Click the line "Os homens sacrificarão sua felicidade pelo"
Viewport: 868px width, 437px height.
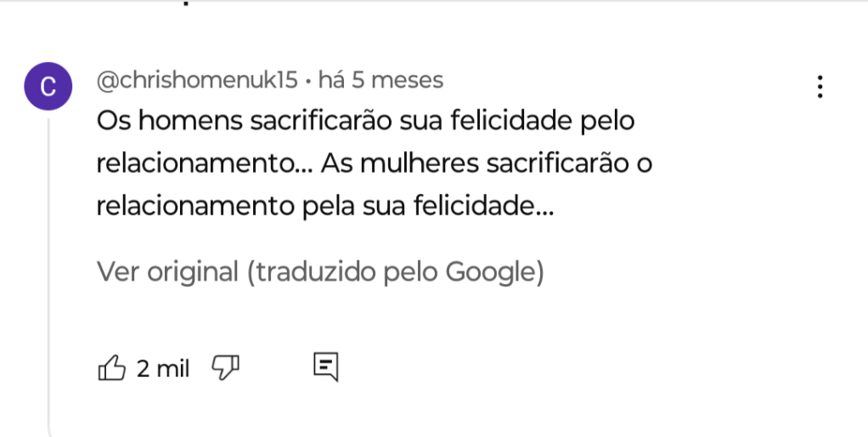[365, 122]
